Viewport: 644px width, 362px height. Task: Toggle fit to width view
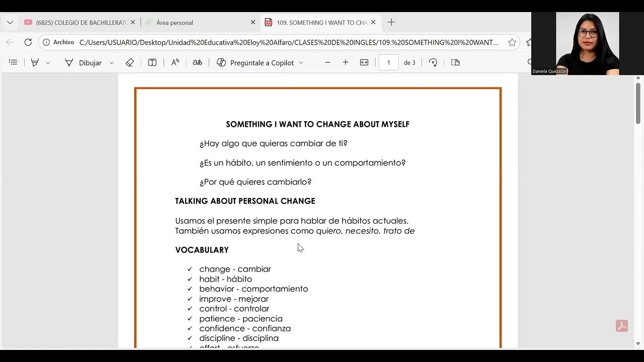pos(364,62)
